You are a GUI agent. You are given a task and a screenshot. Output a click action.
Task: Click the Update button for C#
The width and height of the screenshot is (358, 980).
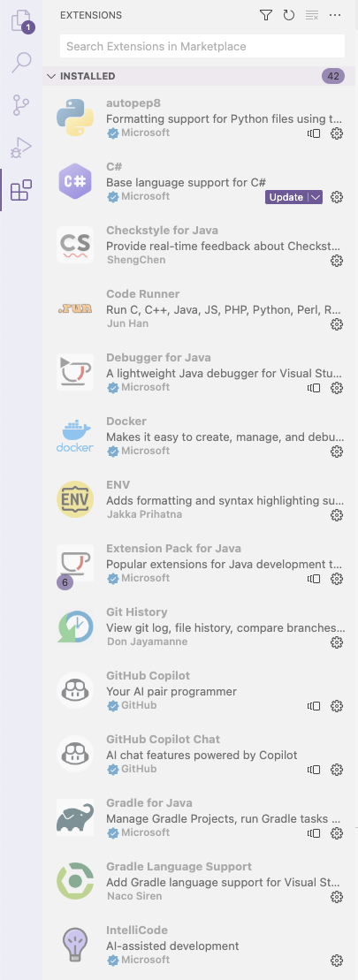click(286, 197)
